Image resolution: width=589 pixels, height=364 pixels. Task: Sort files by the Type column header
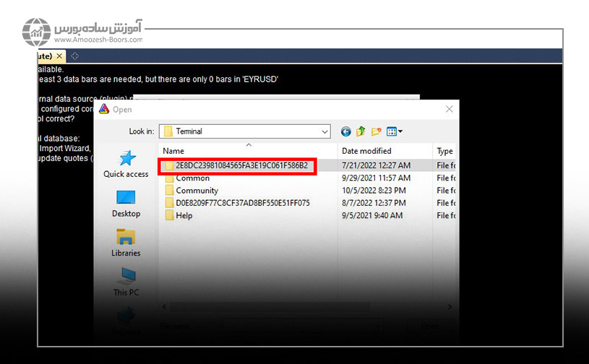coord(445,151)
